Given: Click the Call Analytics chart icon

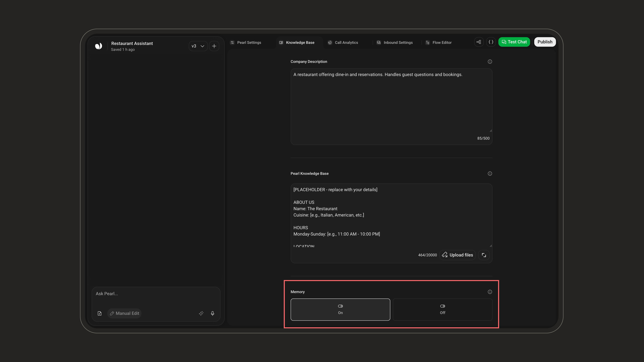Looking at the screenshot, I should click(330, 42).
